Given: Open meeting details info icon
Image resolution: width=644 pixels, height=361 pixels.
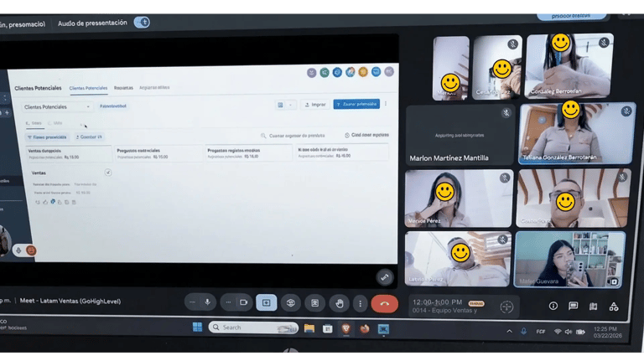Looking at the screenshot, I should [553, 306].
